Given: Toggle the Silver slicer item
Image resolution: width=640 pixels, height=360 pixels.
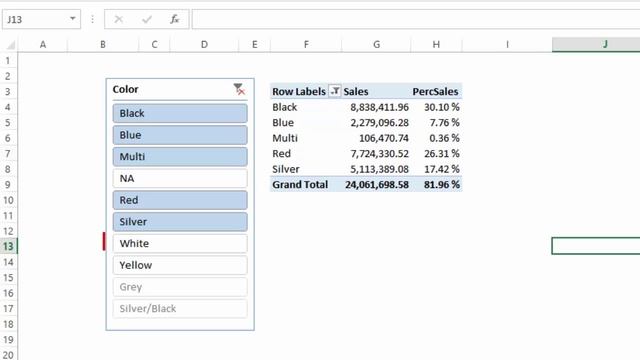Looking at the screenshot, I should (x=180, y=222).
